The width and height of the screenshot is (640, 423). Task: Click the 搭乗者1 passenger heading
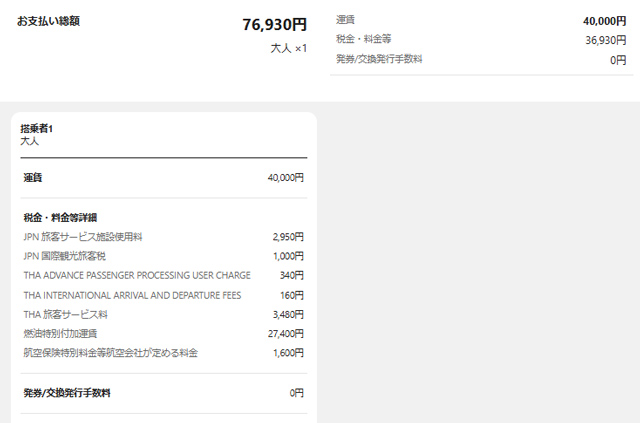click(37, 129)
